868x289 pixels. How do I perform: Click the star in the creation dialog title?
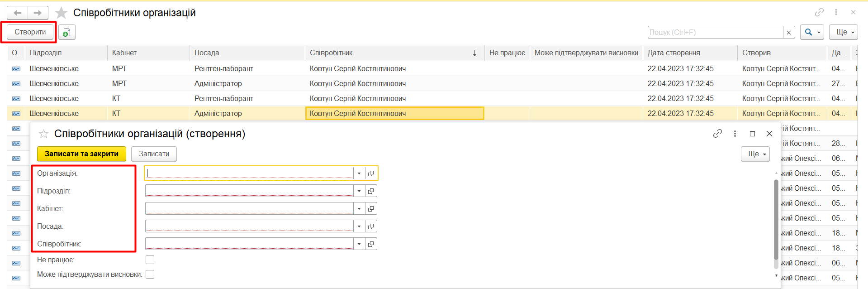pyautogui.click(x=43, y=134)
